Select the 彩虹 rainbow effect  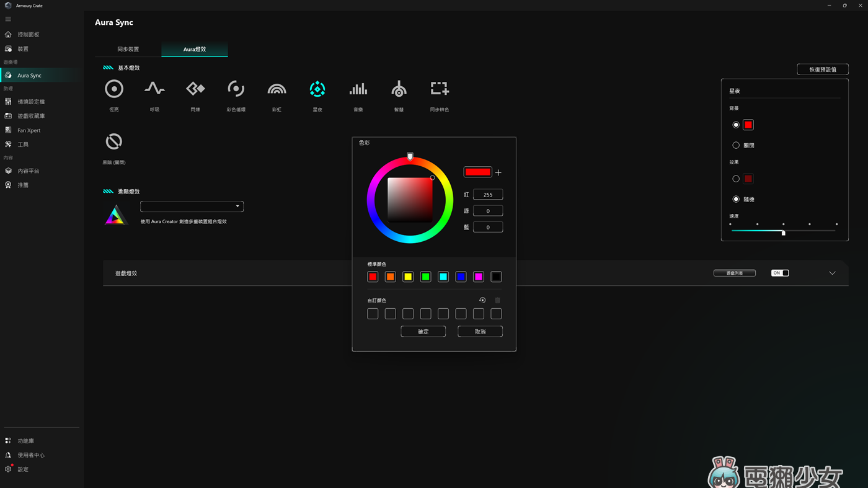277,90
